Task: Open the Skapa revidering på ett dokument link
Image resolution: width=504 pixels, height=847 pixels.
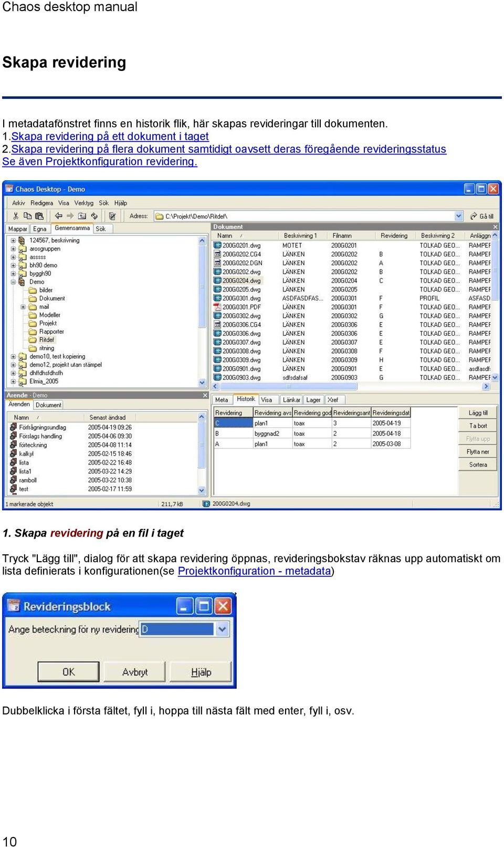Action: click(x=110, y=137)
